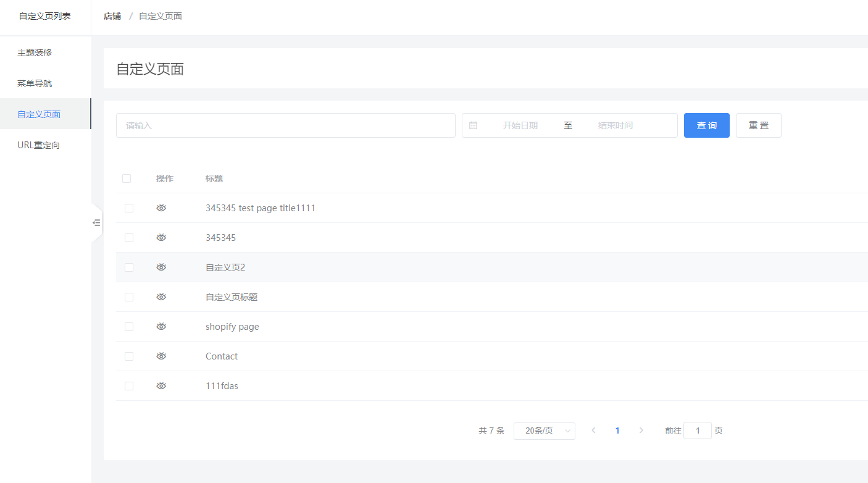The image size is (868, 483).
Task: Click the '重置' reset button
Action: (759, 125)
